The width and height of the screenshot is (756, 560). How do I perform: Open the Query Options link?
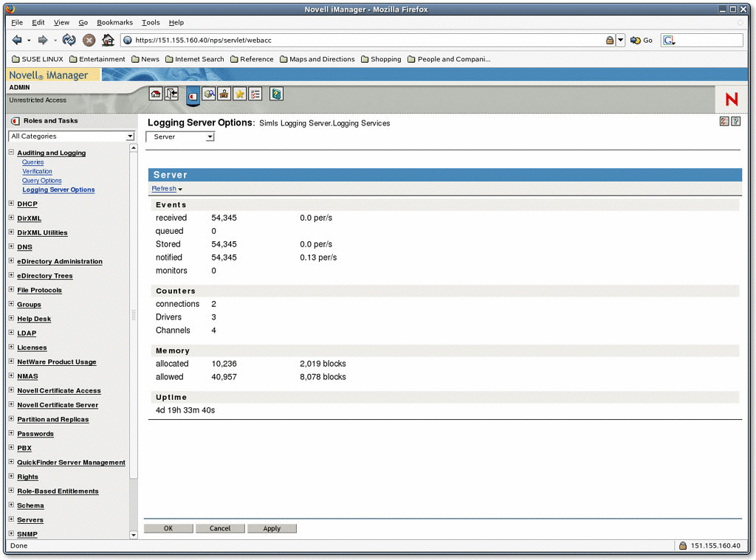(42, 181)
